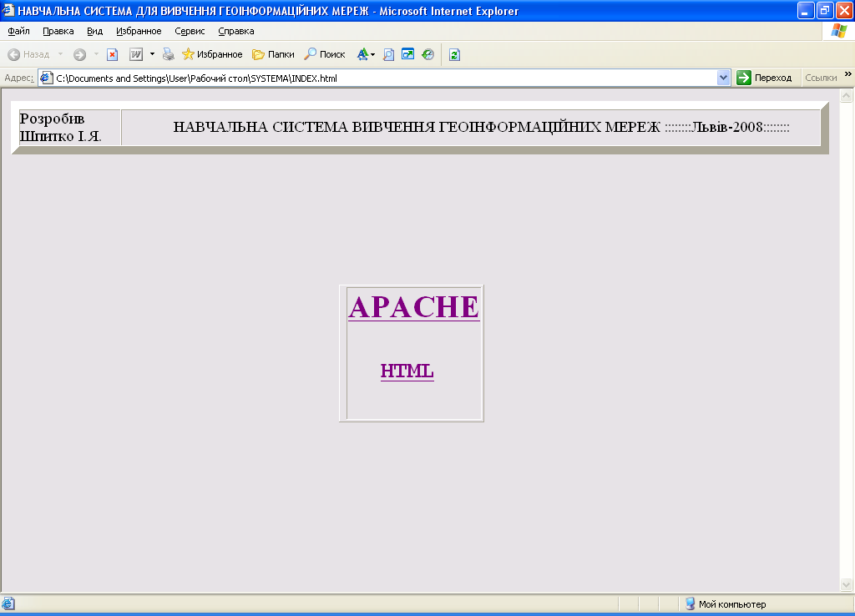This screenshot has width=855, height=616.
Task: Open the forward history dropdown arrow
Action: tap(96, 54)
